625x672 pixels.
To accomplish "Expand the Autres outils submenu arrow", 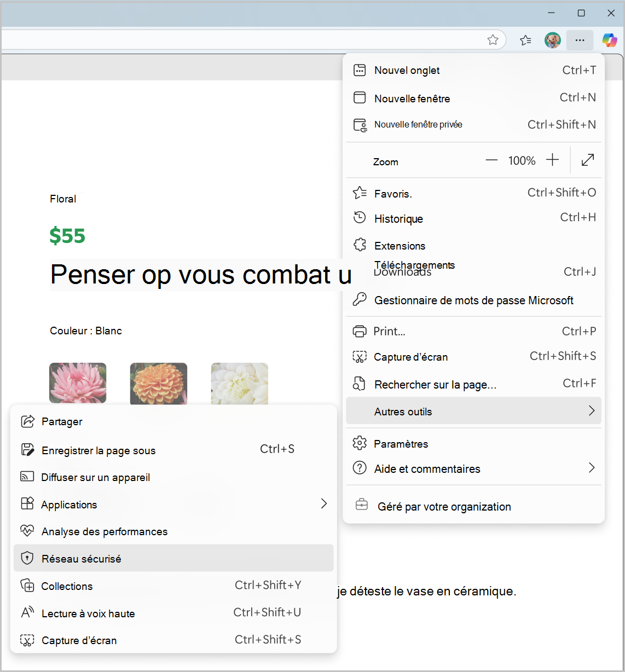I will click(591, 410).
